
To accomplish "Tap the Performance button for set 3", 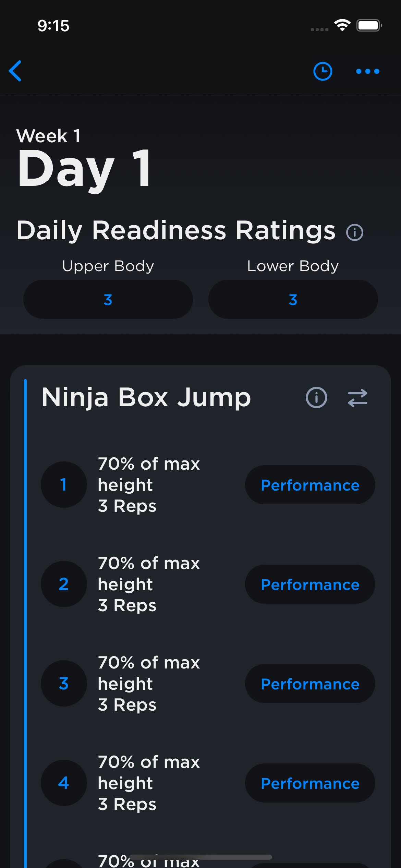I will (310, 684).
